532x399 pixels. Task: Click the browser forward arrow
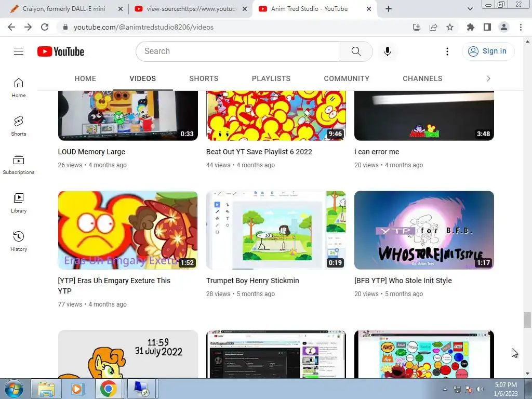[x=28, y=27]
